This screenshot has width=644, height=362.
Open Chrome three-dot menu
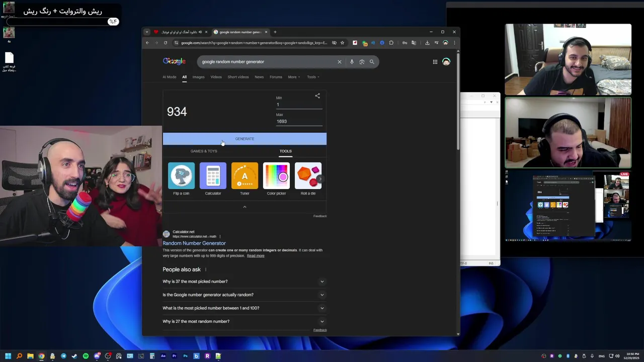[x=454, y=43]
